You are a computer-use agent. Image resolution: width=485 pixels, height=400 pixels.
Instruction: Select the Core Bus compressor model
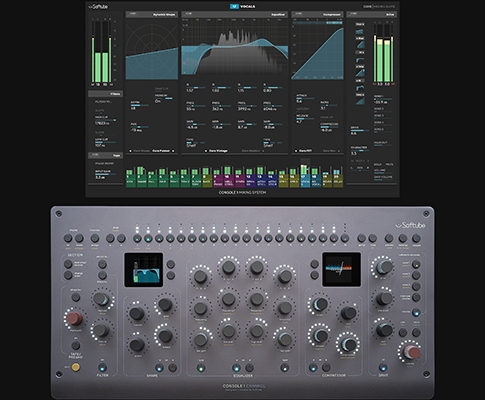330,151
